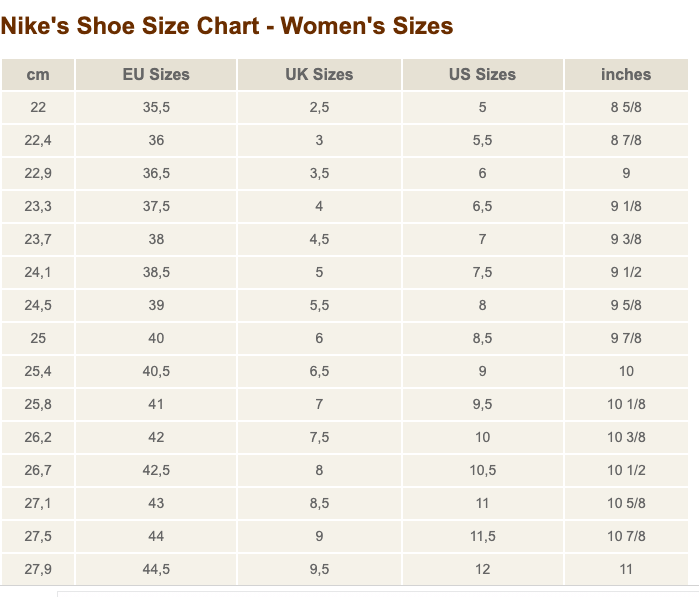
Task: Select the 10 7/8 inches cell
Action: [x=626, y=536]
